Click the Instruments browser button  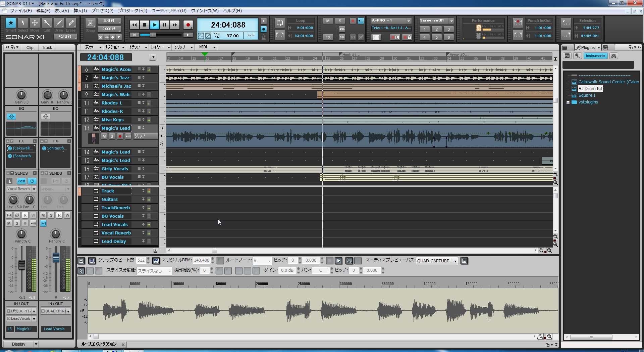point(595,56)
